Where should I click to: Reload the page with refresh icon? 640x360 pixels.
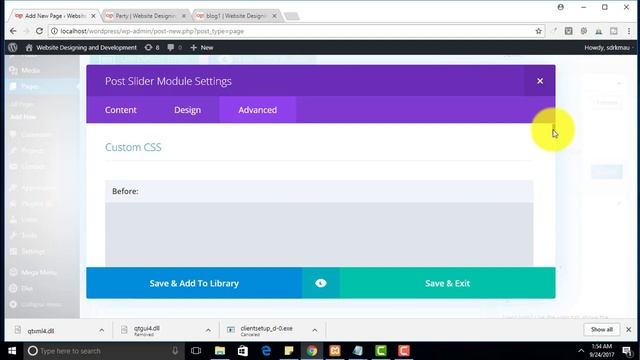[39, 31]
